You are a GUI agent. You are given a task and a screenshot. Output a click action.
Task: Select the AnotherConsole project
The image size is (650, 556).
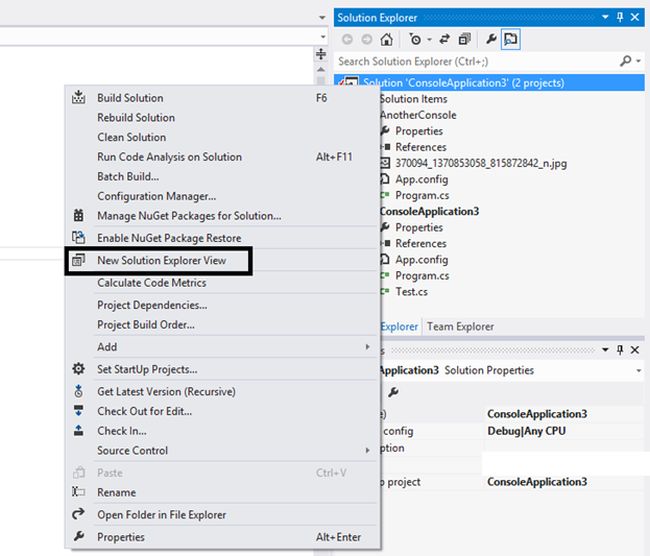[418, 115]
